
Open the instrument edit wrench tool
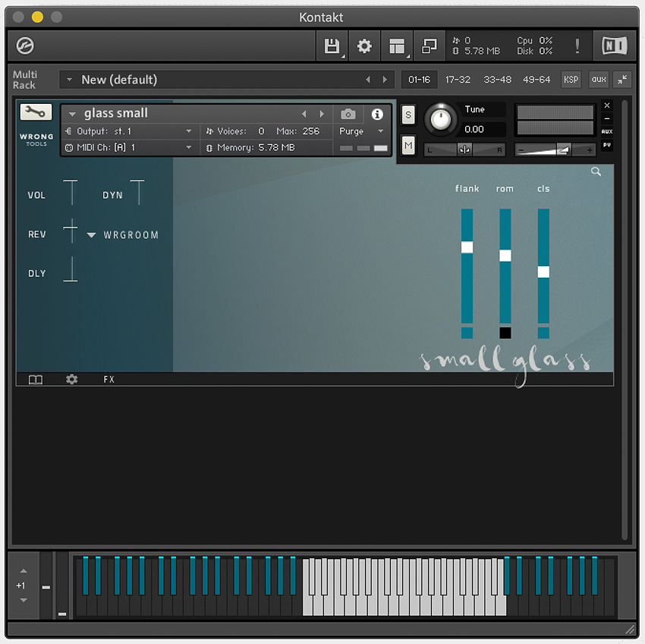tap(36, 113)
